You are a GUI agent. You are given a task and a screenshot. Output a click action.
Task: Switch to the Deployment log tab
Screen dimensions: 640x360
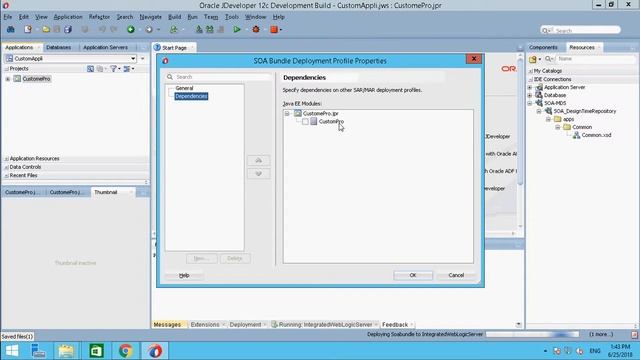pos(245,324)
